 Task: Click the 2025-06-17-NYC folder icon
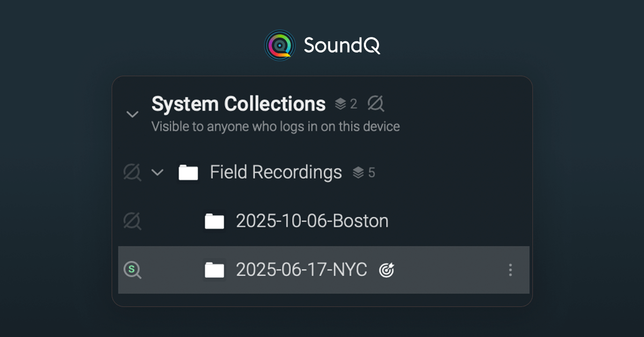214,270
